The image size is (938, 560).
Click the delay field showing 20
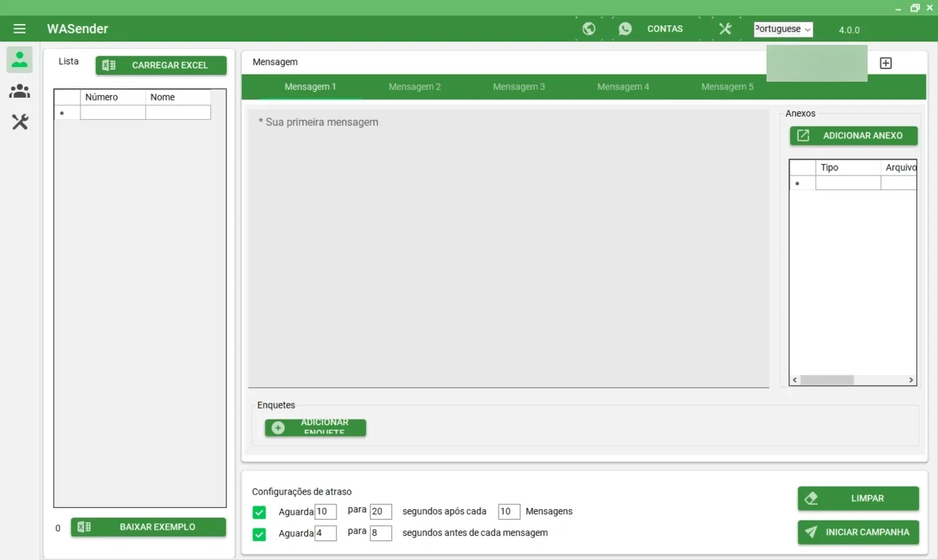coord(381,512)
